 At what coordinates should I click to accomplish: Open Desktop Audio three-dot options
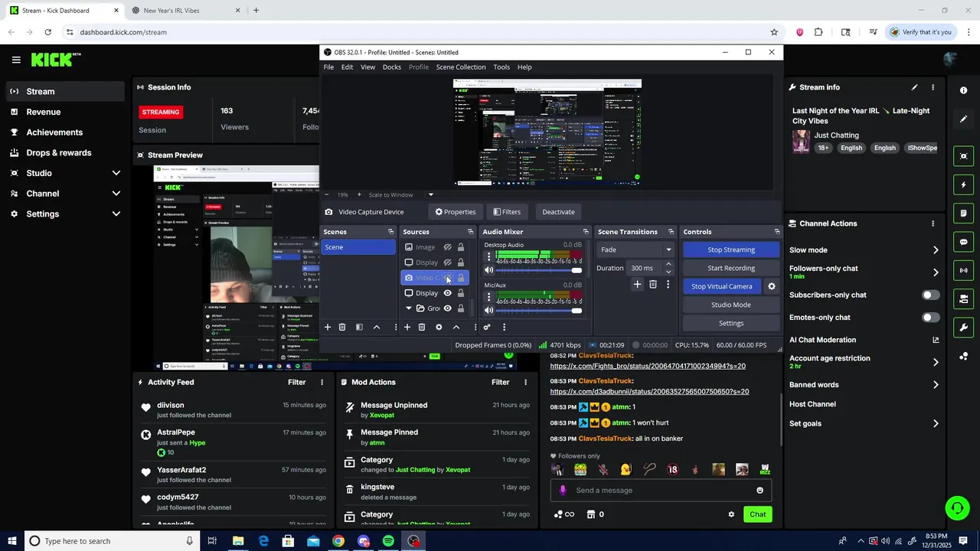click(489, 257)
